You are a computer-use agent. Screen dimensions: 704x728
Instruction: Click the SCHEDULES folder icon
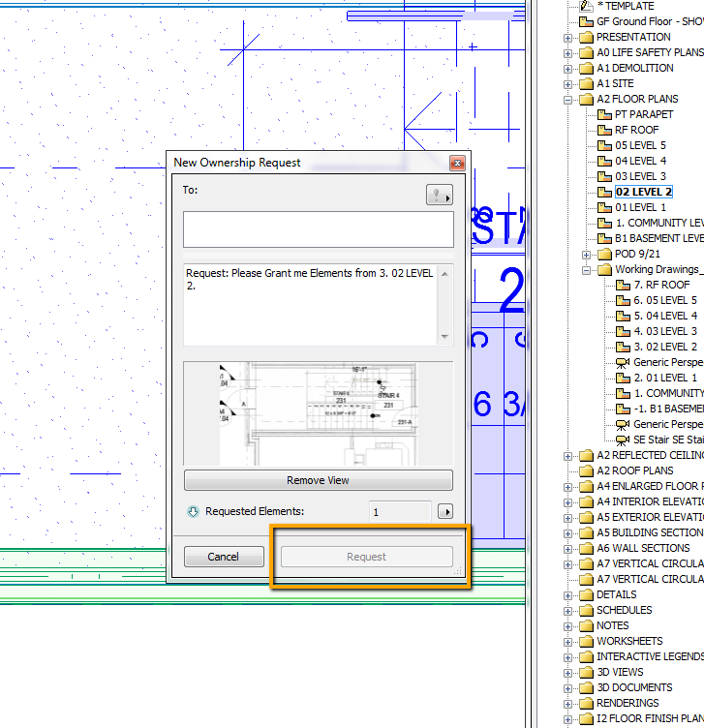[587, 611]
